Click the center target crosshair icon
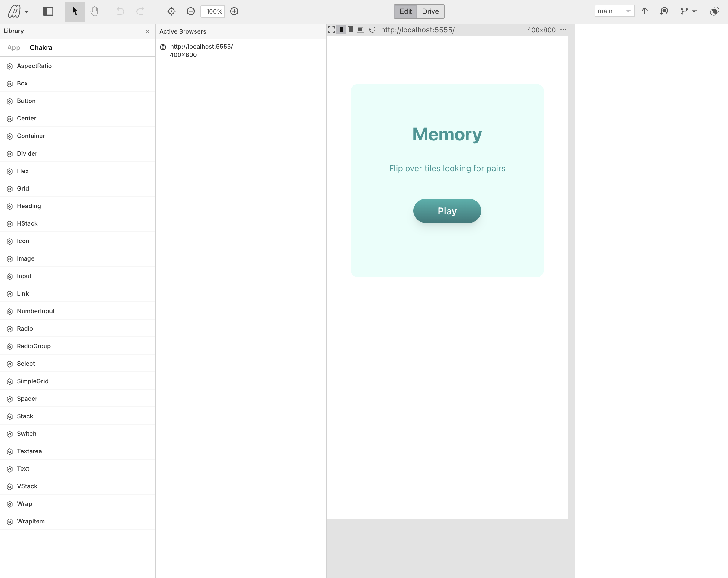This screenshot has height=578, width=728. pyautogui.click(x=171, y=11)
